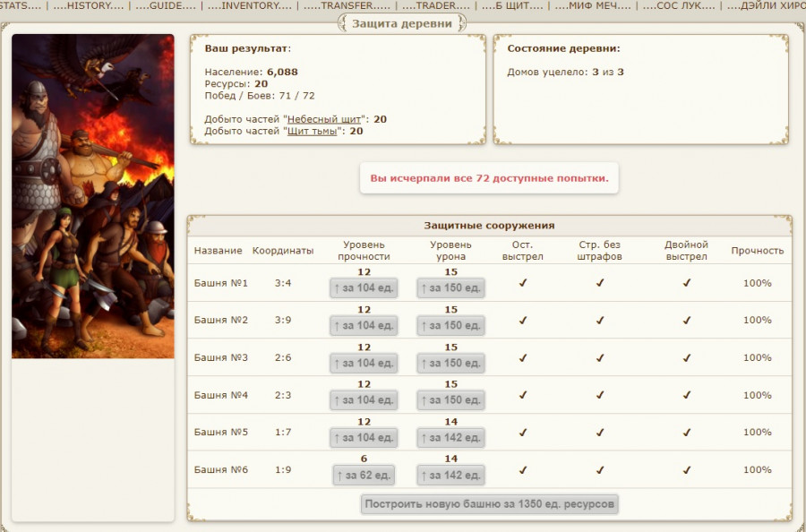Image resolution: width=806 pixels, height=532 pixels.
Task: Click the Защита деревни page title
Action: [402, 23]
